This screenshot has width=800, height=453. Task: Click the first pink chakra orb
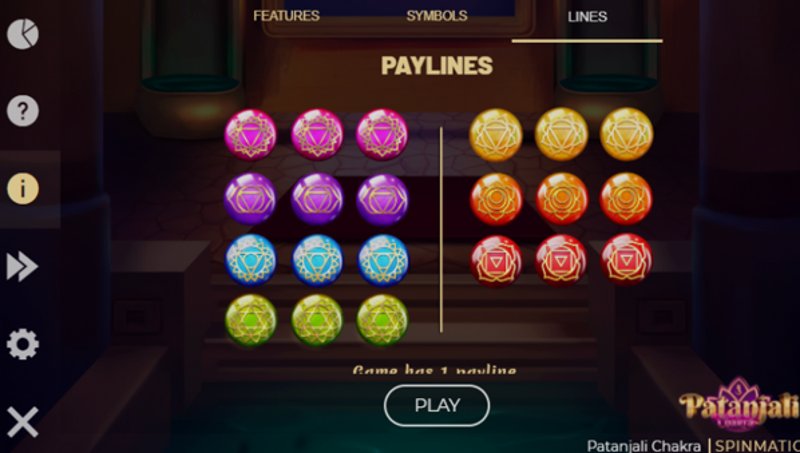pyautogui.click(x=251, y=135)
